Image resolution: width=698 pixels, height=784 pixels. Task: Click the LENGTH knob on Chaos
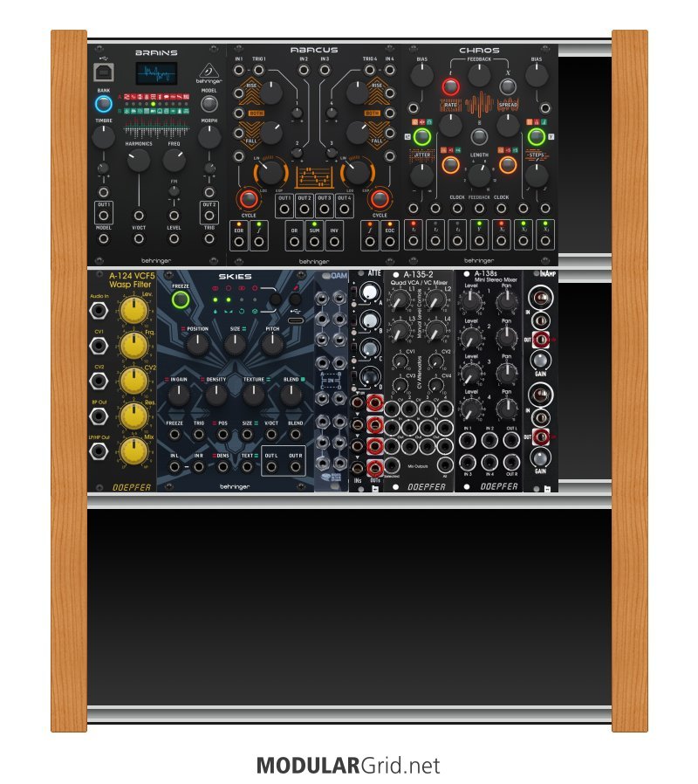pos(479,175)
